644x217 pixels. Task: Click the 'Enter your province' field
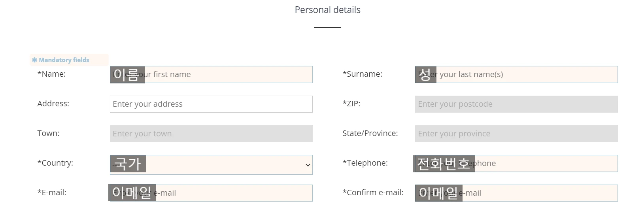[516, 134]
